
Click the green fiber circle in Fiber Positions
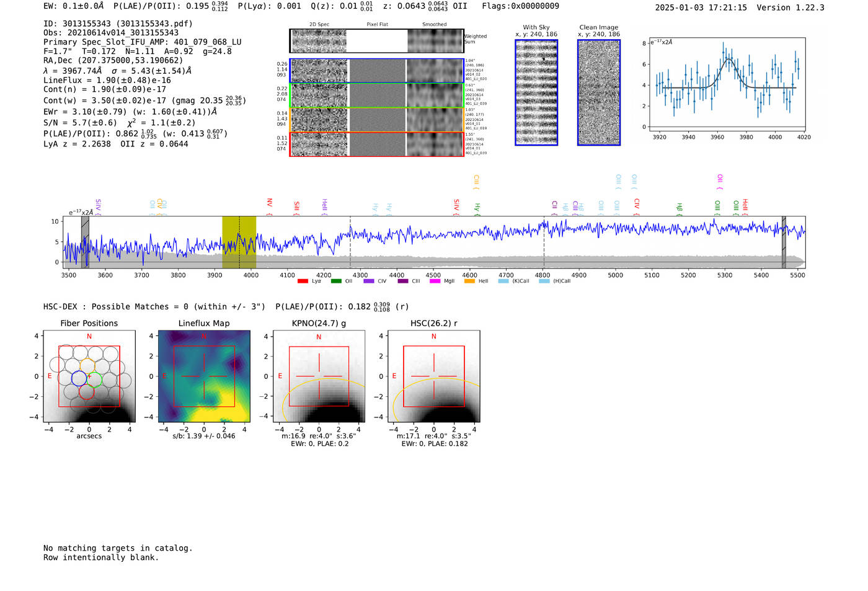(x=94, y=379)
